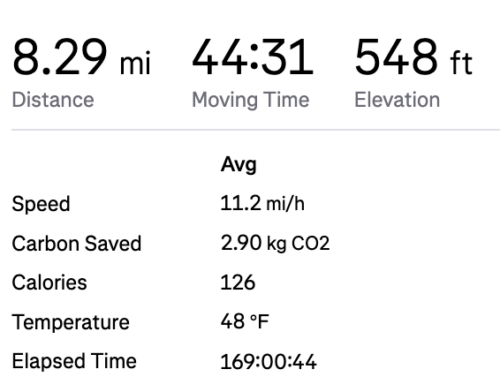
Task: Select the Elevation label
Action: (397, 100)
